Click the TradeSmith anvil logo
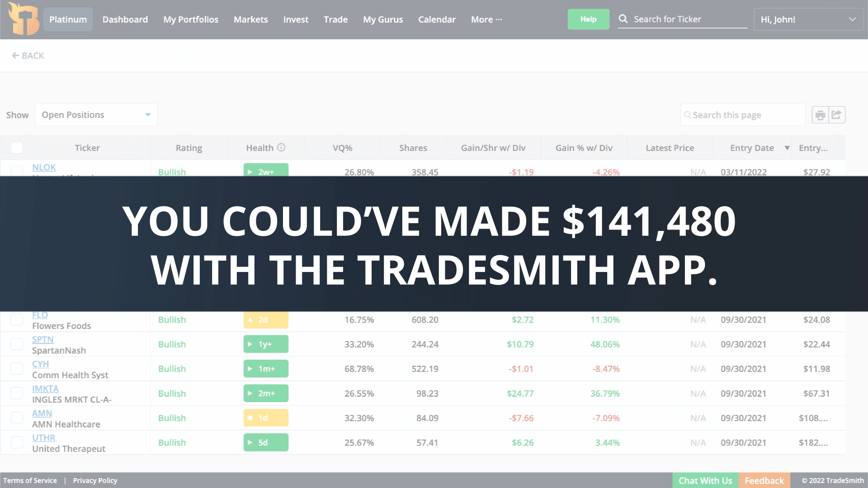868x488 pixels. pos(24,19)
